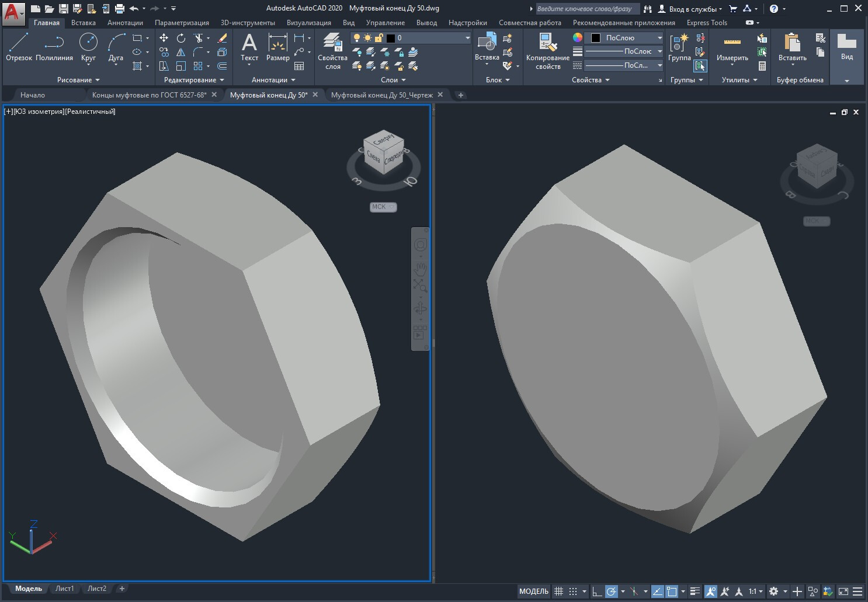Open the annotation scale 1:1 dropdown
This screenshot has width=868, height=602.
click(756, 591)
